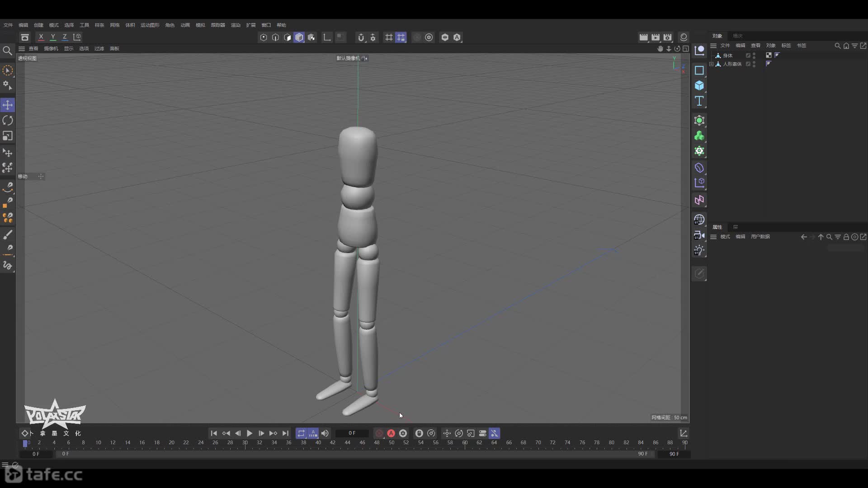Add a camera object from right palette

pyautogui.click(x=699, y=235)
